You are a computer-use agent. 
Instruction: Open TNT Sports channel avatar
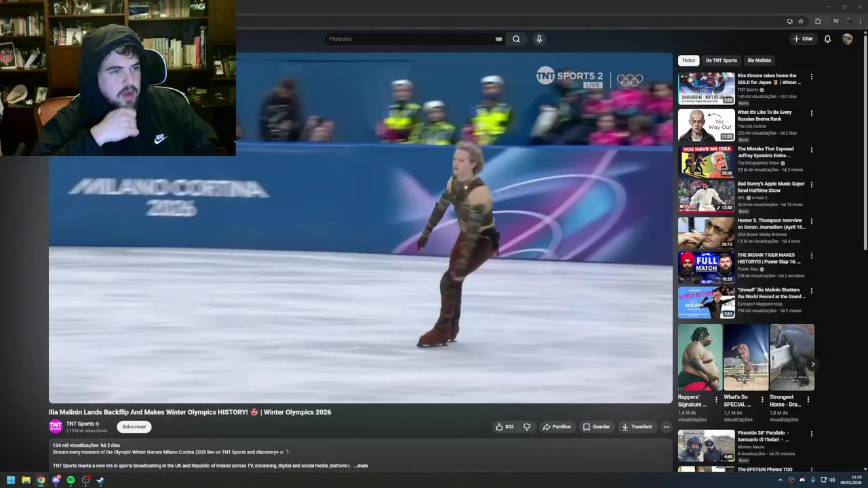pyautogui.click(x=56, y=426)
